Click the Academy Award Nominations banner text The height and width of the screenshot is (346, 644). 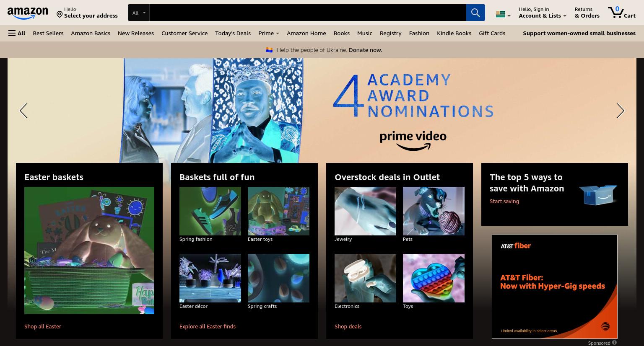pyautogui.click(x=413, y=96)
